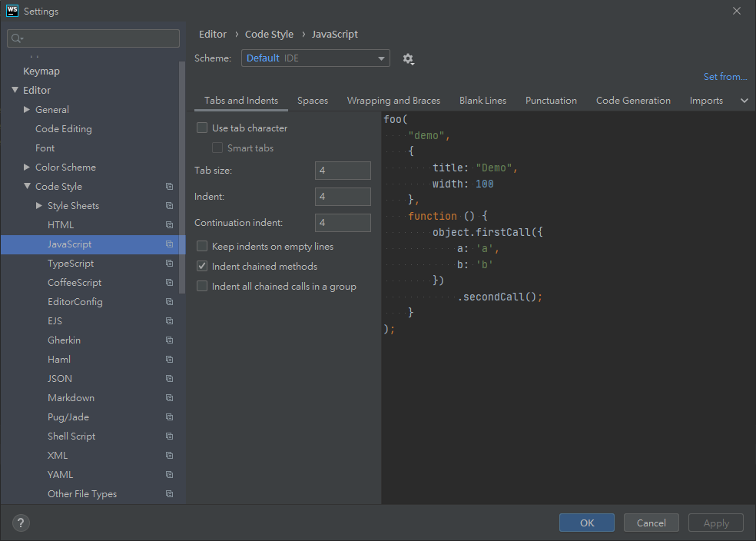
Task: Select Font in the settings tree
Action: coord(45,148)
